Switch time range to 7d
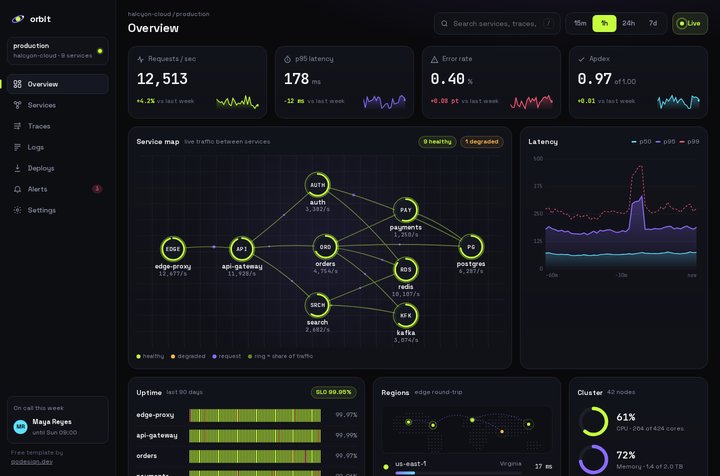The width and height of the screenshot is (720, 476). [x=652, y=23]
